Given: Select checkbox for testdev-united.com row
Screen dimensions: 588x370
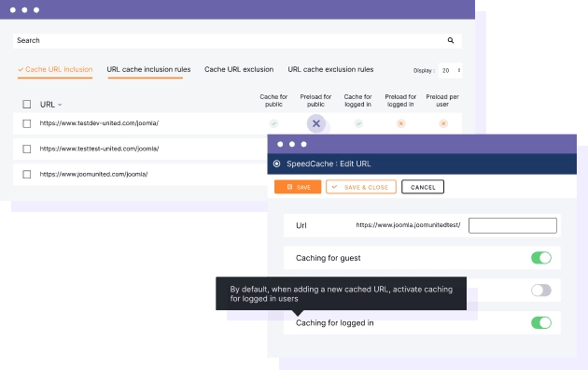Looking at the screenshot, I should click(x=27, y=123).
